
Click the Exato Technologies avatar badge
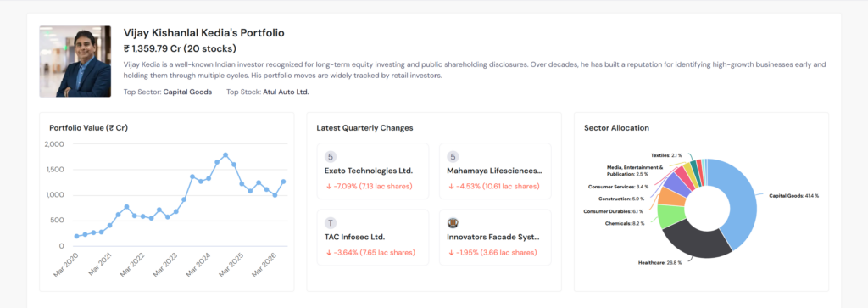click(330, 157)
